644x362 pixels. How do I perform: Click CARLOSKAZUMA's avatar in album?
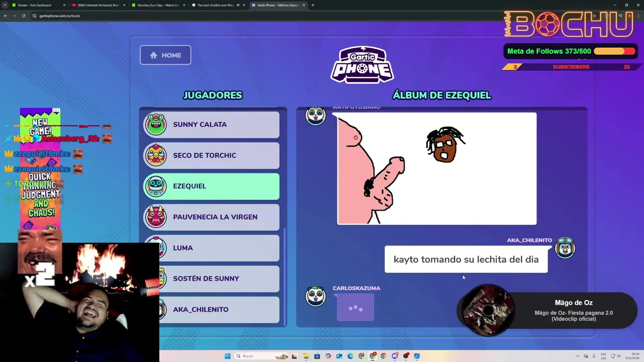pyautogui.click(x=315, y=296)
